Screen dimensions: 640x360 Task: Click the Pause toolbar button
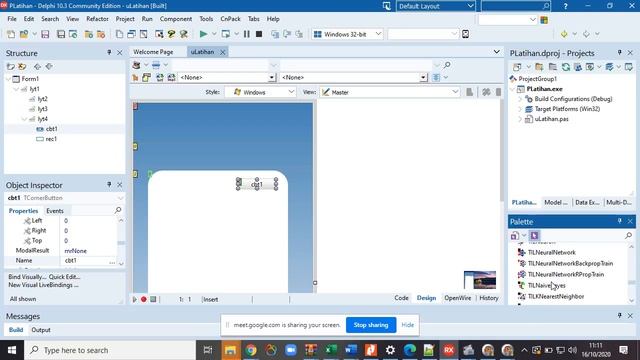(247, 34)
